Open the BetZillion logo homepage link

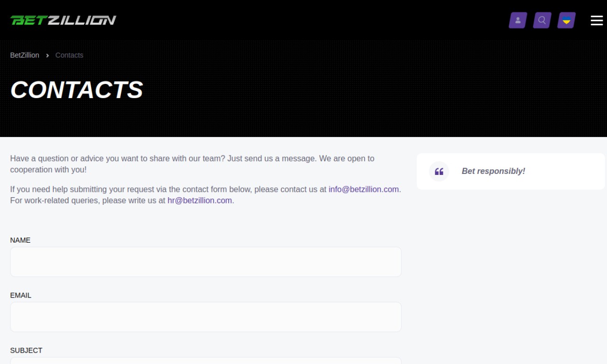[63, 20]
